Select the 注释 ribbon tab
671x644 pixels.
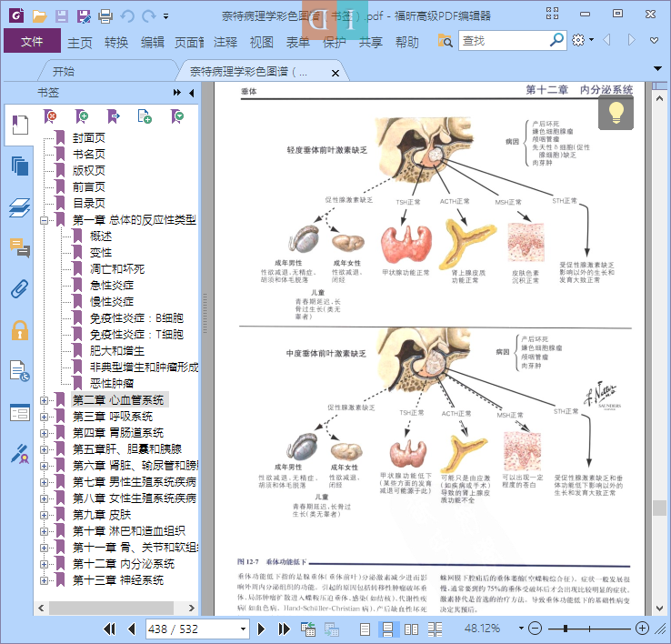[x=225, y=42]
